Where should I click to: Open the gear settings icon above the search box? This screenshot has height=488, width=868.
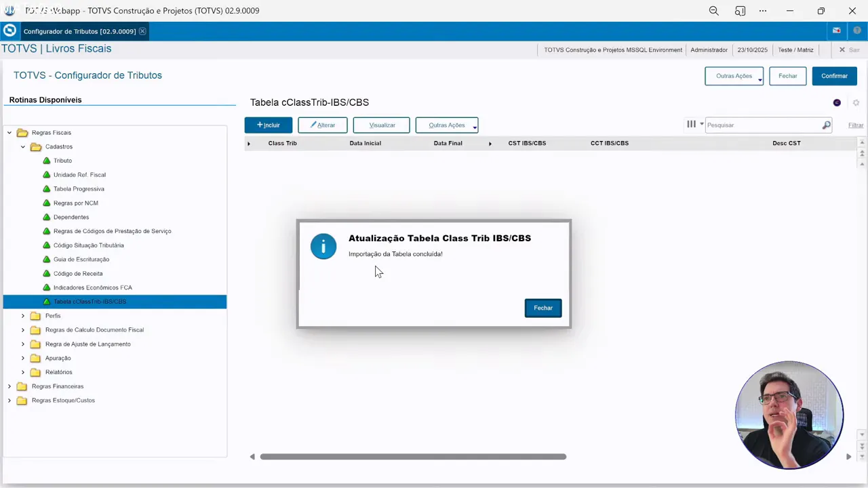tap(856, 103)
